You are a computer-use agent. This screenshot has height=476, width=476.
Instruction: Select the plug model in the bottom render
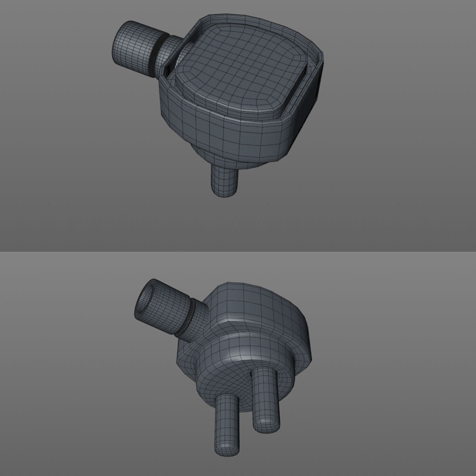(223, 367)
